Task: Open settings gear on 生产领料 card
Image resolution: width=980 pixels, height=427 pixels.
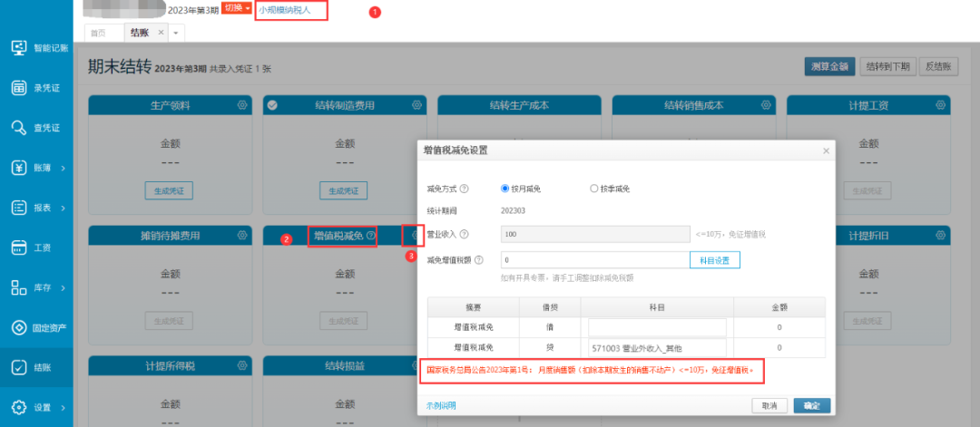Action: (242, 105)
